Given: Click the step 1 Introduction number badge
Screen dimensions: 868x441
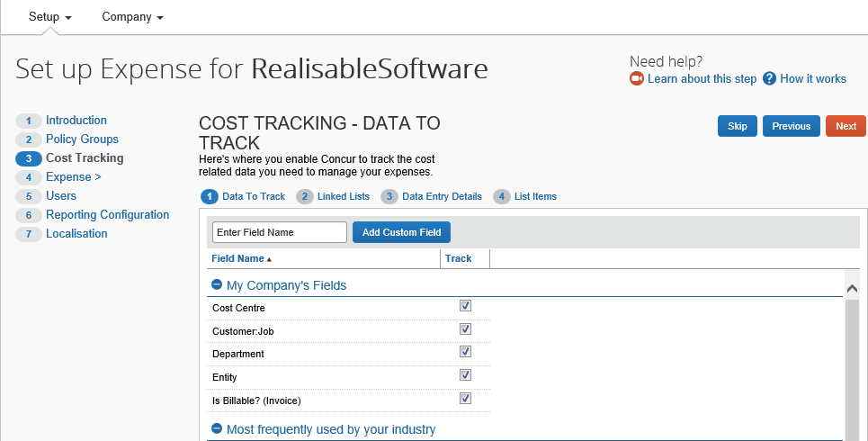Looking at the screenshot, I should (29, 121).
